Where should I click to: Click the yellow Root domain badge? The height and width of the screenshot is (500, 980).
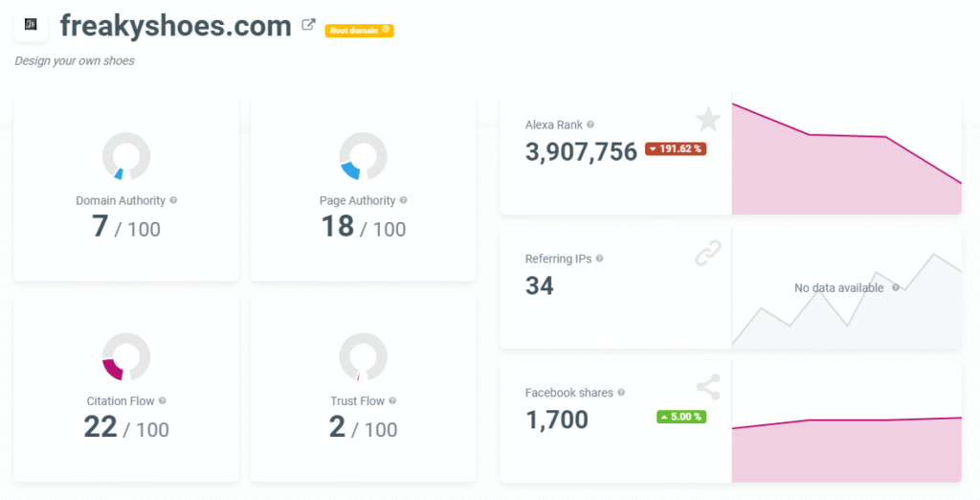click(359, 31)
